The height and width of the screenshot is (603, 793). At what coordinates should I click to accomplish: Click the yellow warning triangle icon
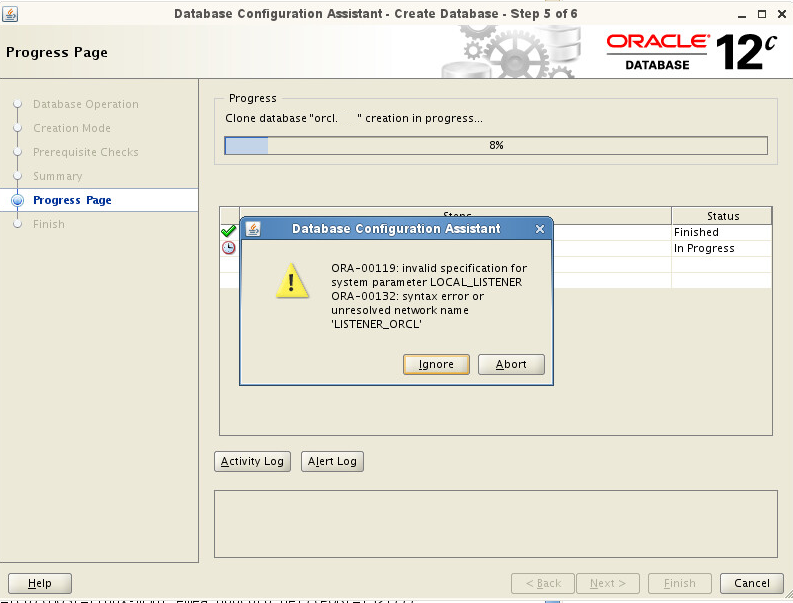click(x=291, y=282)
